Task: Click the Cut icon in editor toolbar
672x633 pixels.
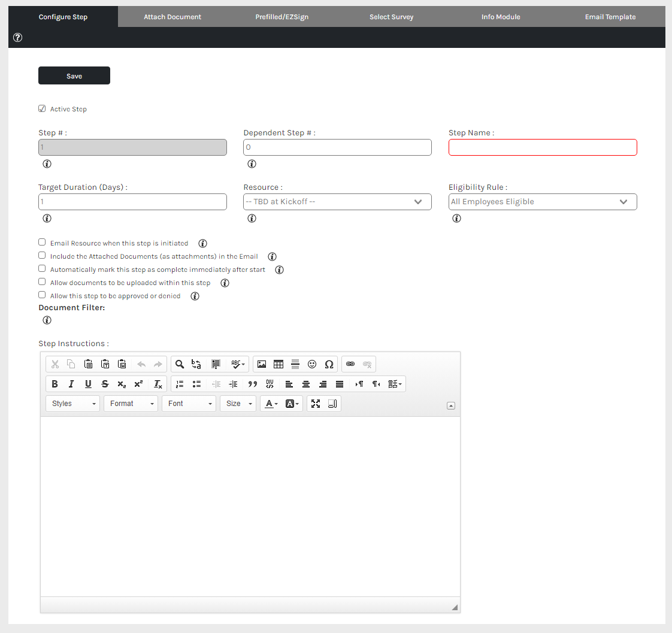Action: coord(55,364)
